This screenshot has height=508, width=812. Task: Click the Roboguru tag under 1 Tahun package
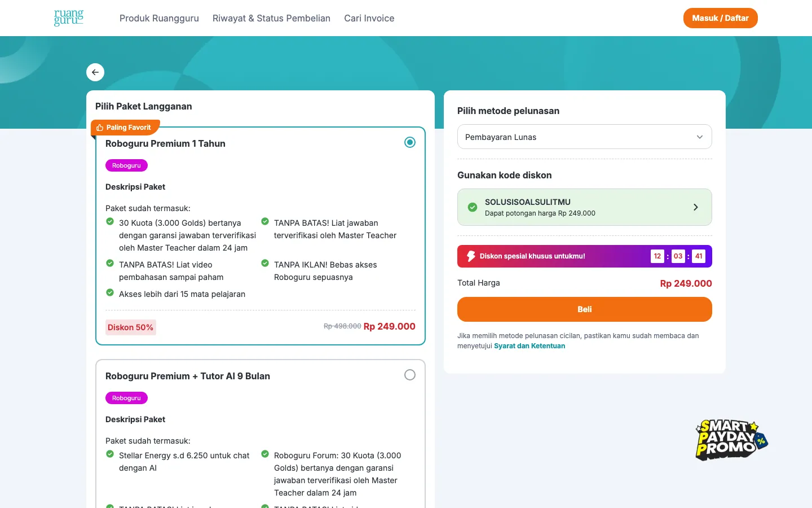click(126, 165)
